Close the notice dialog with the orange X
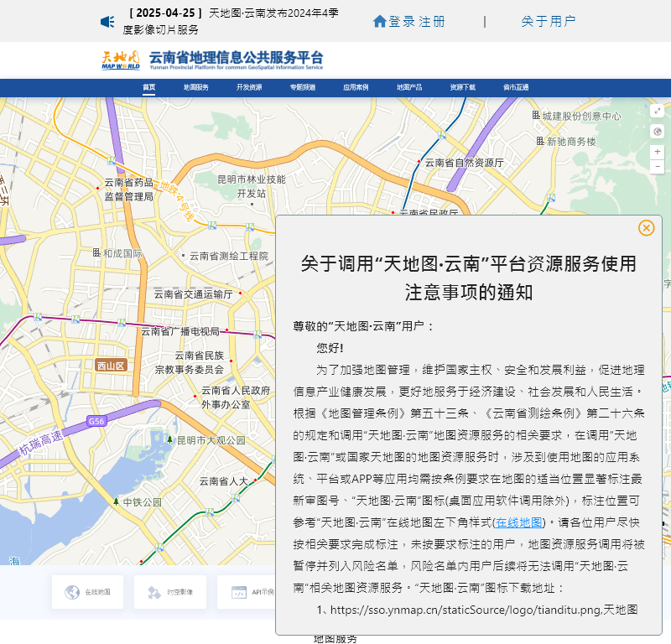 (646, 228)
